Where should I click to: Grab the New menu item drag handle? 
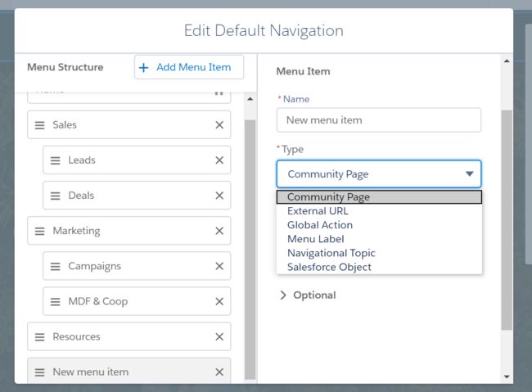point(40,372)
